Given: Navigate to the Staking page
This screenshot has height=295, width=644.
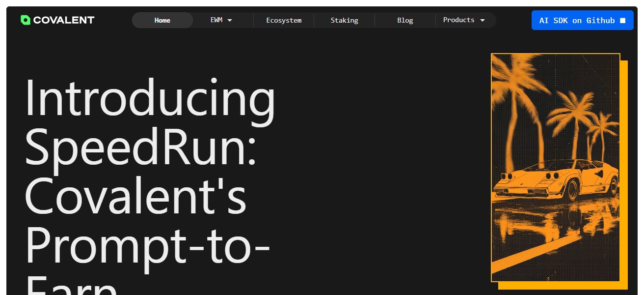Looking at the screenshot, I should point(344,20).
